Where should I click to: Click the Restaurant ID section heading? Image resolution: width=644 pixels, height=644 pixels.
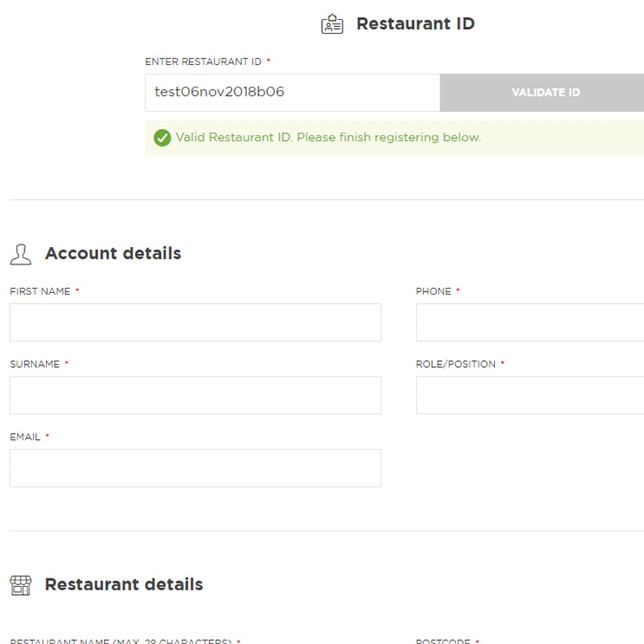pyautogui.click(x=415, y=24)
